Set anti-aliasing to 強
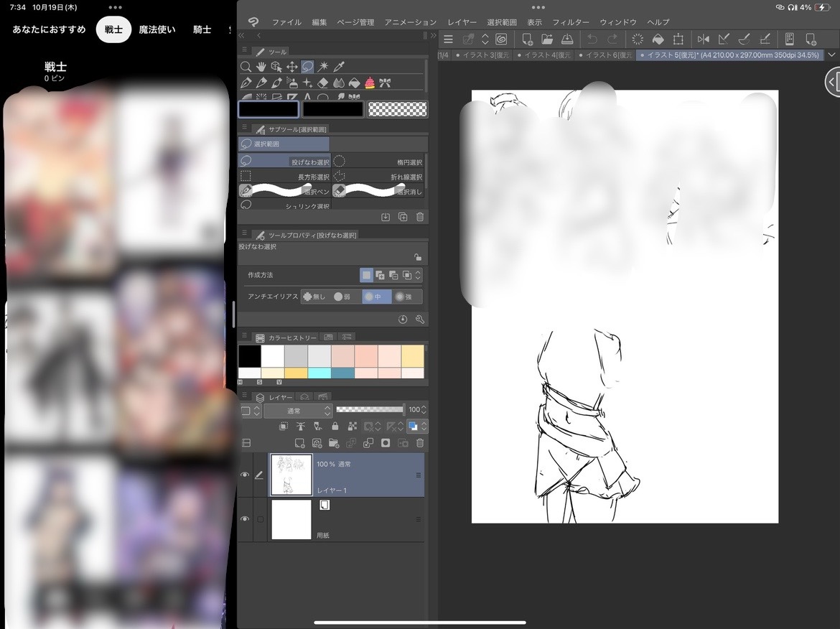Screen dimensions: 840x629 pyautogui.click(x=407, y=297)
